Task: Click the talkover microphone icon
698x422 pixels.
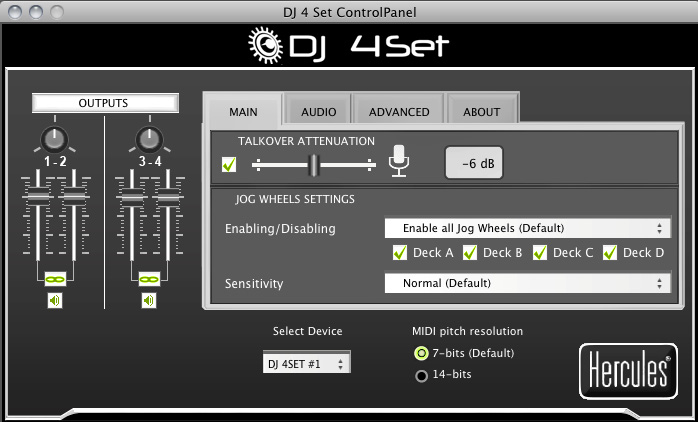Action: pyautogui.click(x=398, y=161)
